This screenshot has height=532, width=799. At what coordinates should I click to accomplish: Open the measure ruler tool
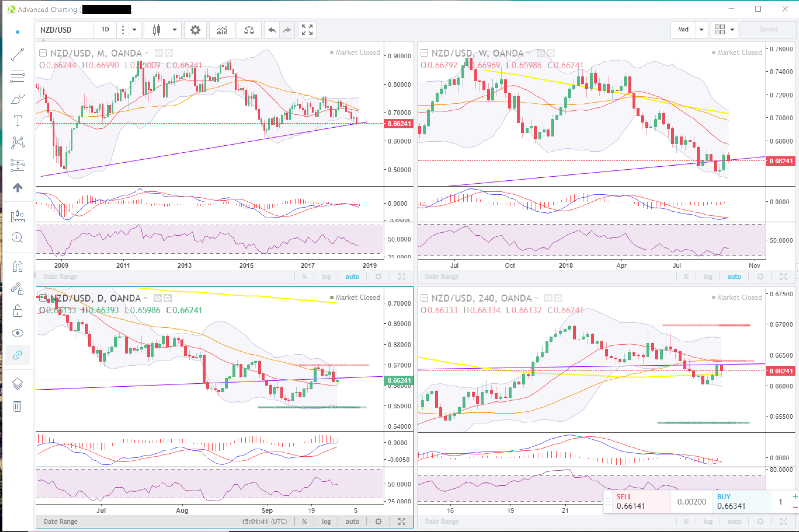point(17,216)
